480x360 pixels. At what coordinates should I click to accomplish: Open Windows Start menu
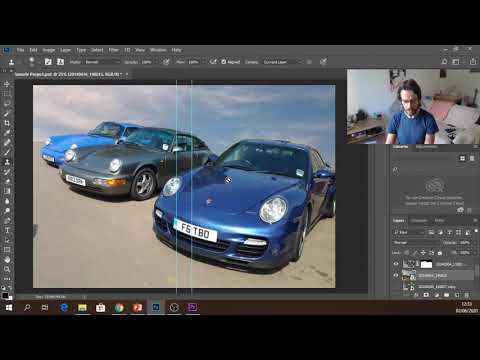(9, 307)
